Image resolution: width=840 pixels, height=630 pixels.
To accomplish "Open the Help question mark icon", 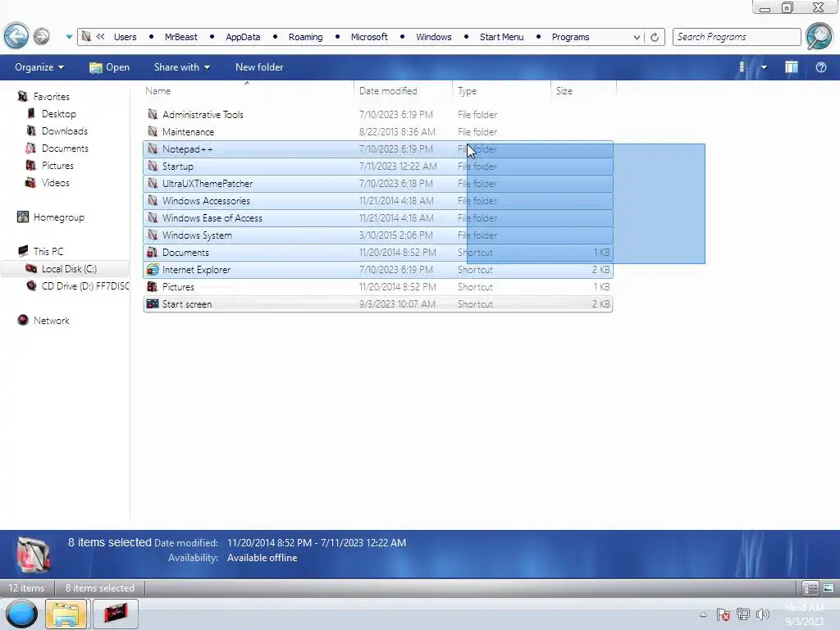I will (820, 67).
